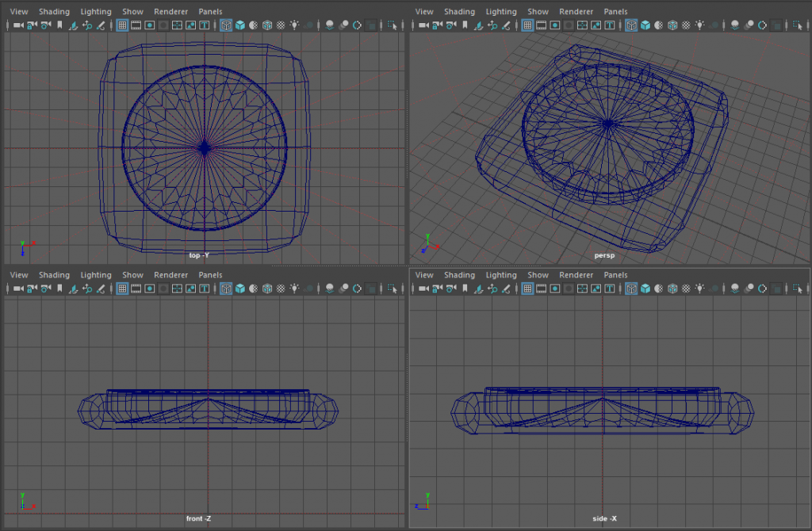Toggle use all lights in persp panel
Screen dimensions: 812x531
click(x=701, y=25)
